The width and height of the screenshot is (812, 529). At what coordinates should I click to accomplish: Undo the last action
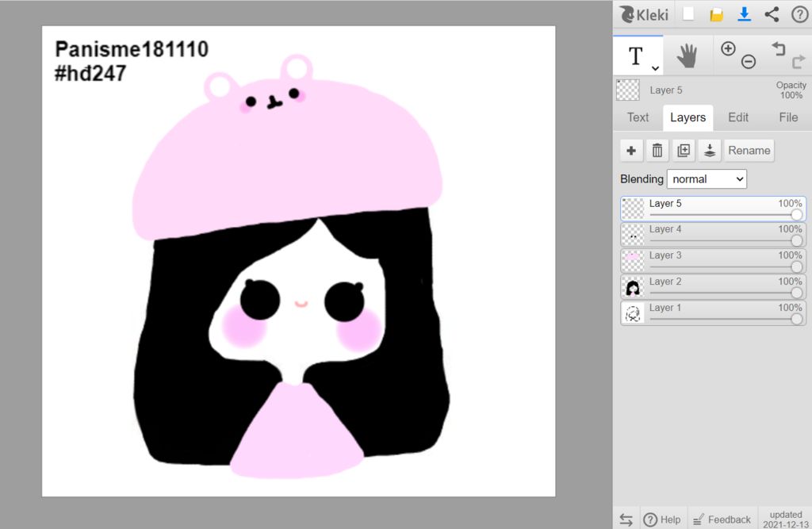(778, 49)
